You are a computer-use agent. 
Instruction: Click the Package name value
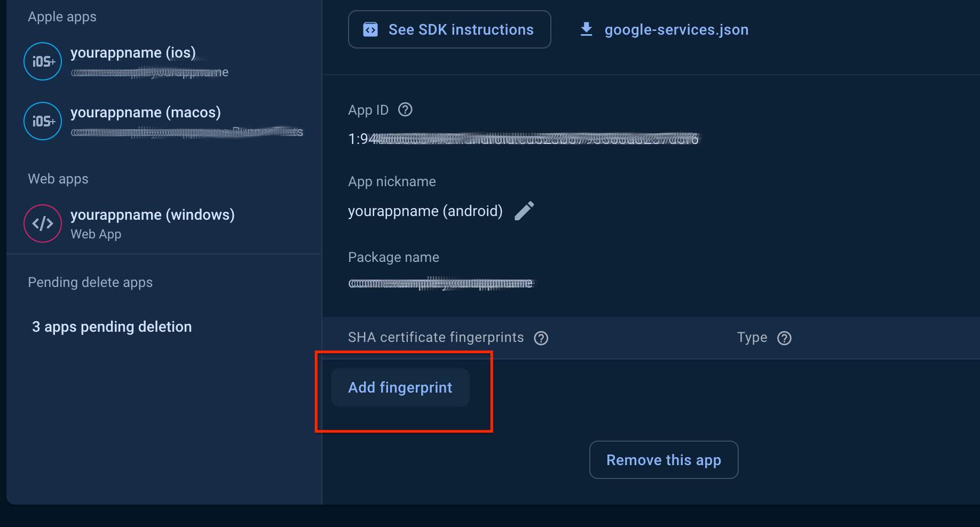440,283
